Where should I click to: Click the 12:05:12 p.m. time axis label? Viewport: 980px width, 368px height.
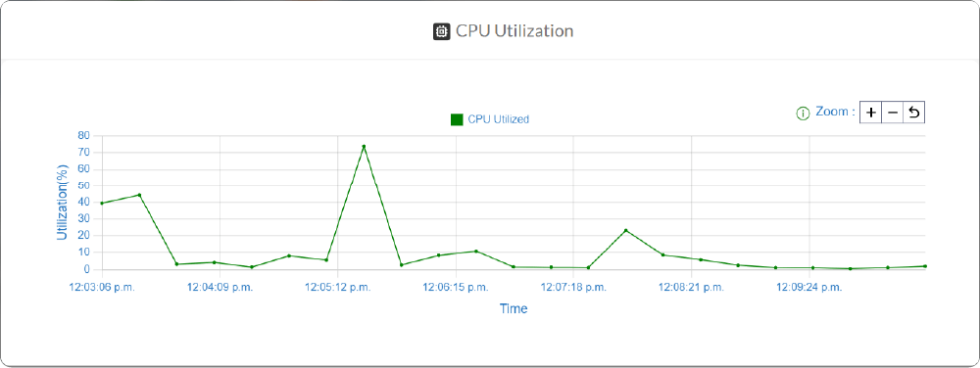coord(337,288)
